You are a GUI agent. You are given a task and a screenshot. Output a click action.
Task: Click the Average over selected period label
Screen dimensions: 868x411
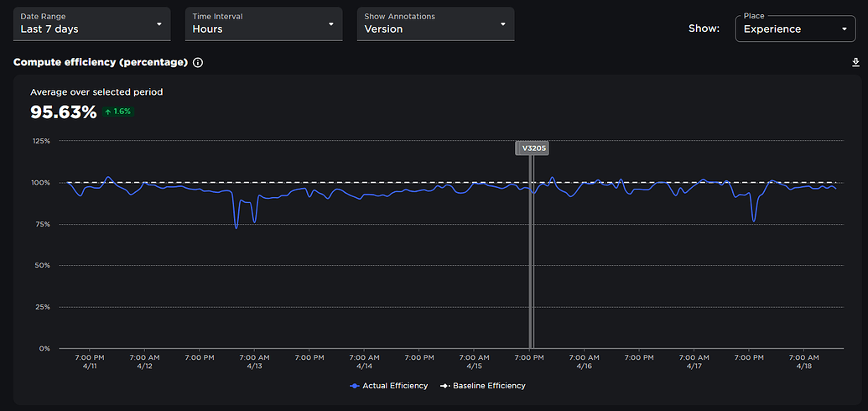tap(97, 92)
